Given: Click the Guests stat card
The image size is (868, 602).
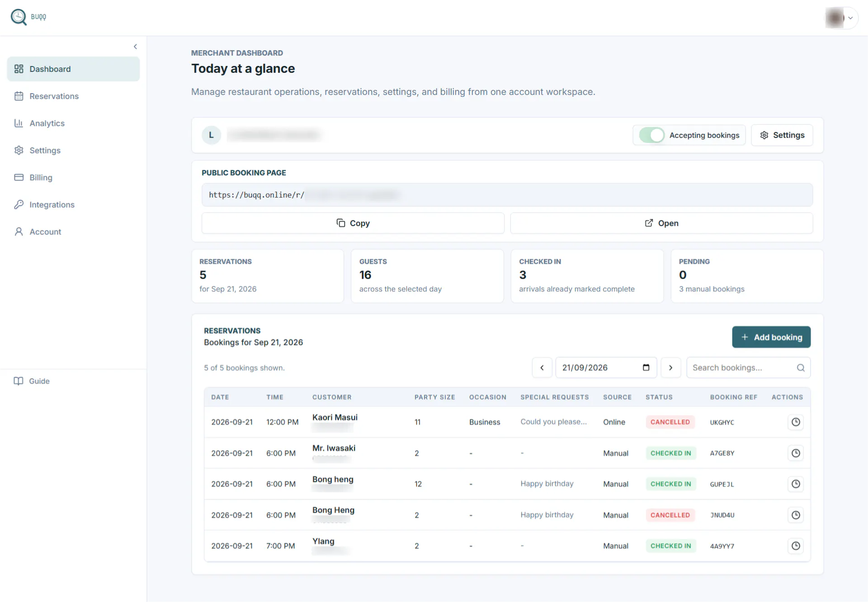Looking at the screenshot, I should click(427, 276).
